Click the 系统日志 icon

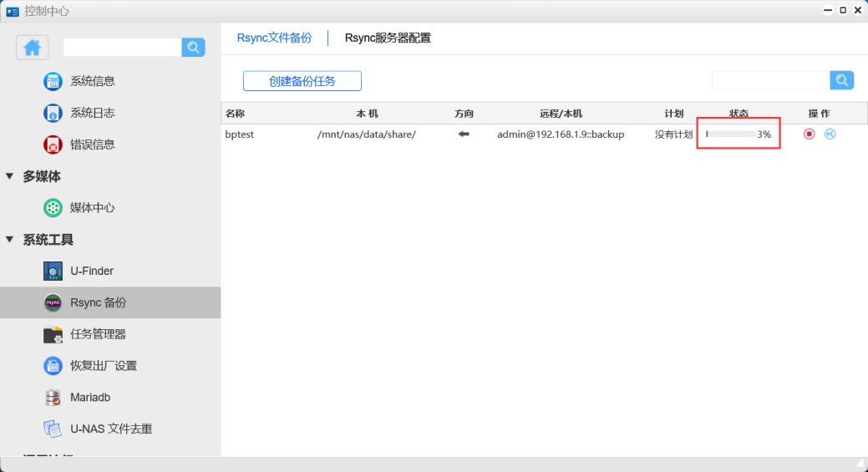[x=53, y=113]
